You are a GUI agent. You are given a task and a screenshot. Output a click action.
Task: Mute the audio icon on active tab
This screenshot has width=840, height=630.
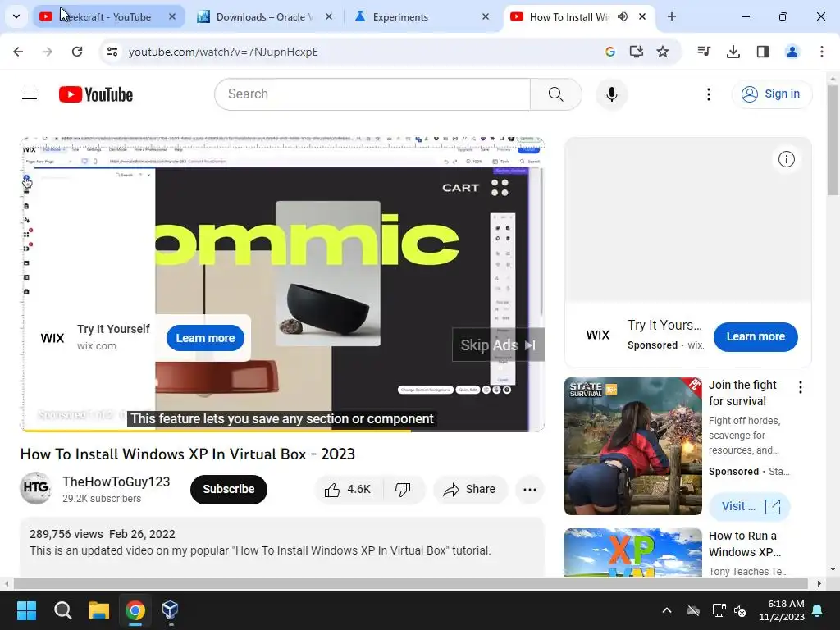pos(623,16)
